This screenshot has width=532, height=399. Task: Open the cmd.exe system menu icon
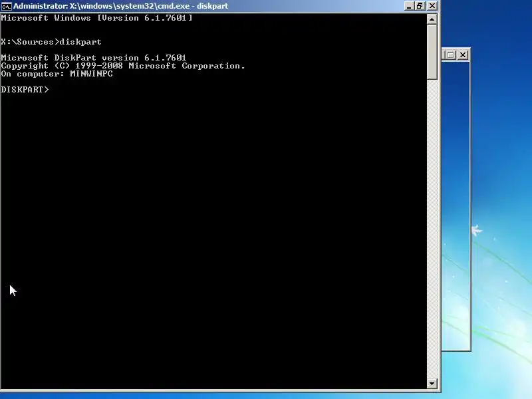tap(7, 6)
